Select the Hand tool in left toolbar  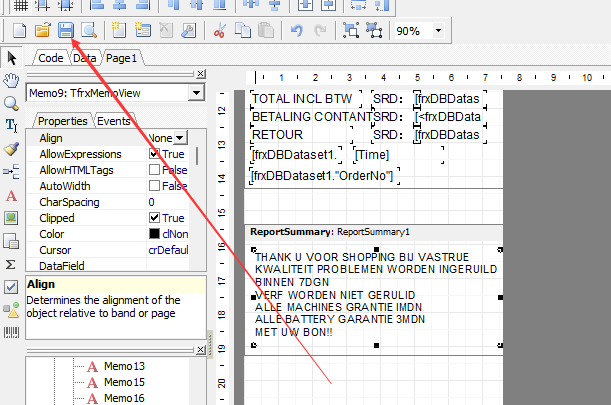(11, 80)
